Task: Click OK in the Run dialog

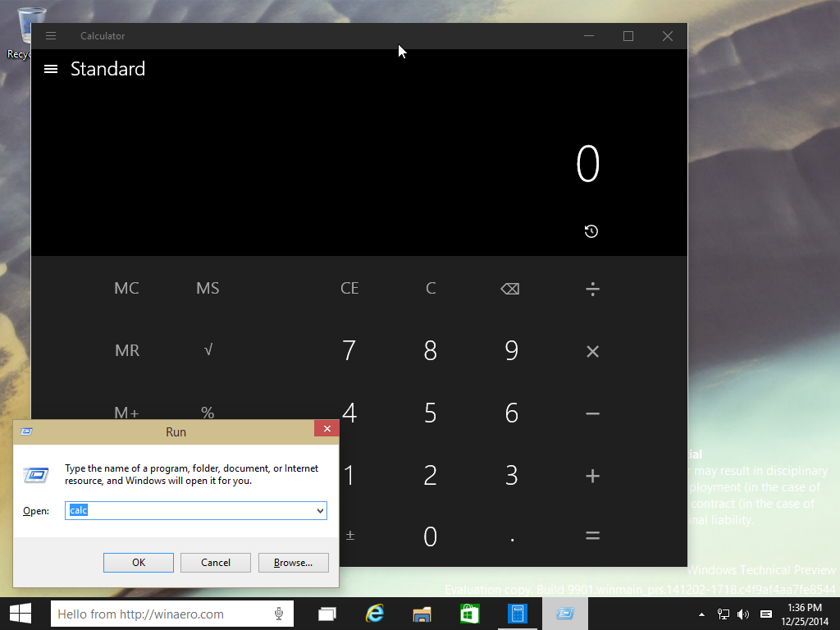Action: click(x=139, y=563)
